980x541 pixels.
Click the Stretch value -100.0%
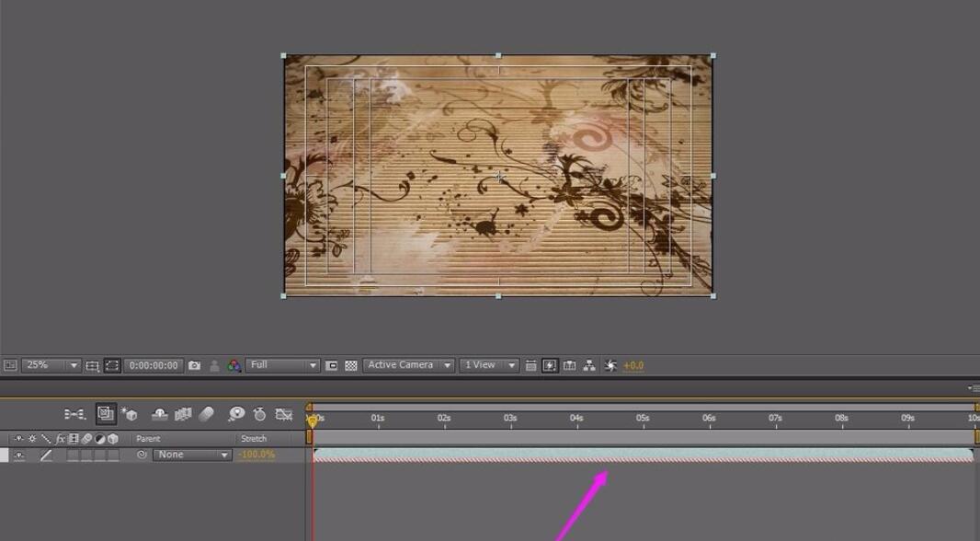[x=256, y=455]
